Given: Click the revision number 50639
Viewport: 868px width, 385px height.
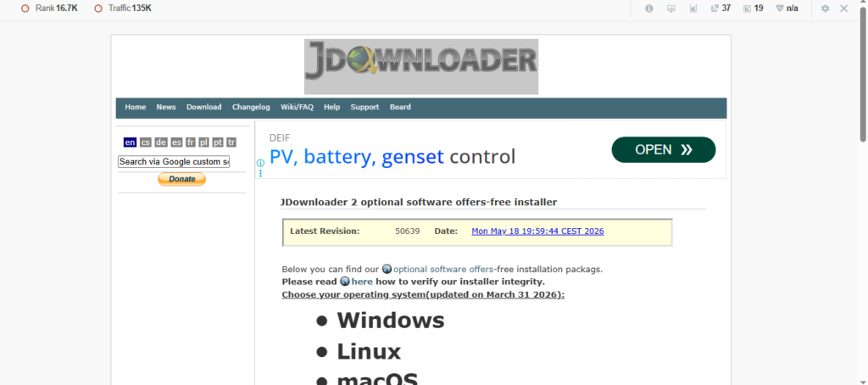Looking at the screenshot, I should pyautogui.click(x=408, y=231).
